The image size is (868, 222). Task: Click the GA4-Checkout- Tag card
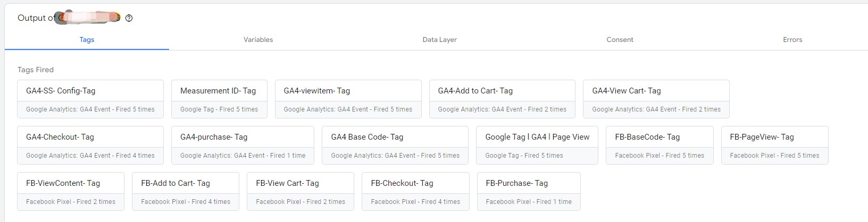90,145
